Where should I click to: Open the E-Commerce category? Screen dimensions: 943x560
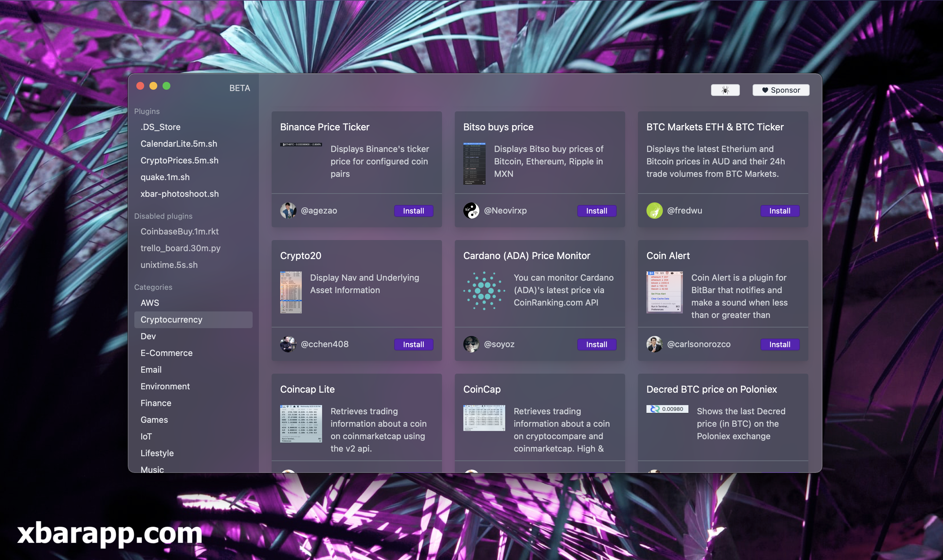tap(193, 353)
